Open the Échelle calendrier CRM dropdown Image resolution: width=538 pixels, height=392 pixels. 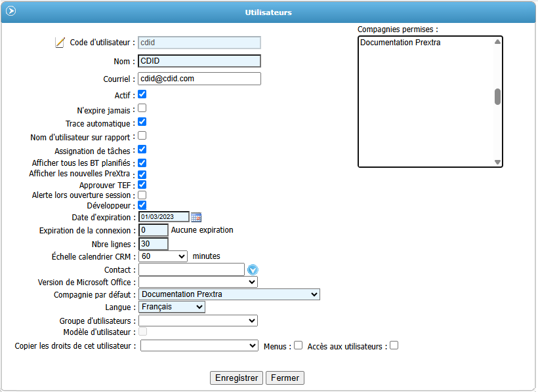(x=163, y=256)
